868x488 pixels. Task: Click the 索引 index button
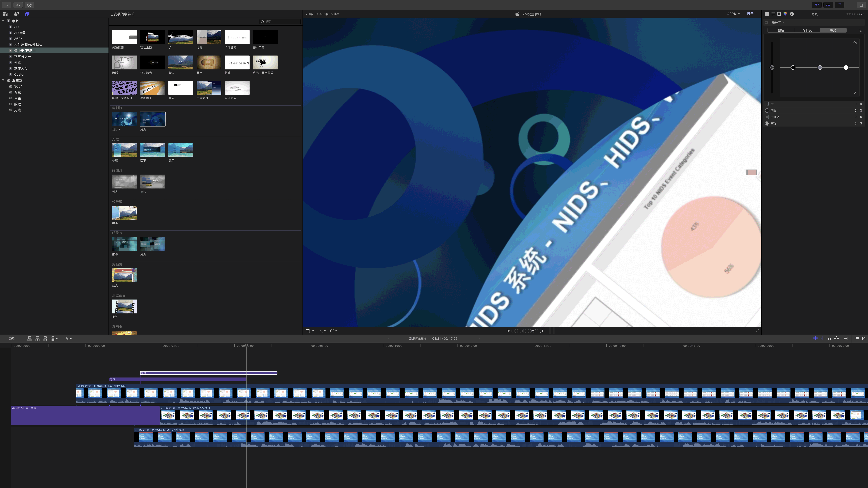coord(12,339)
